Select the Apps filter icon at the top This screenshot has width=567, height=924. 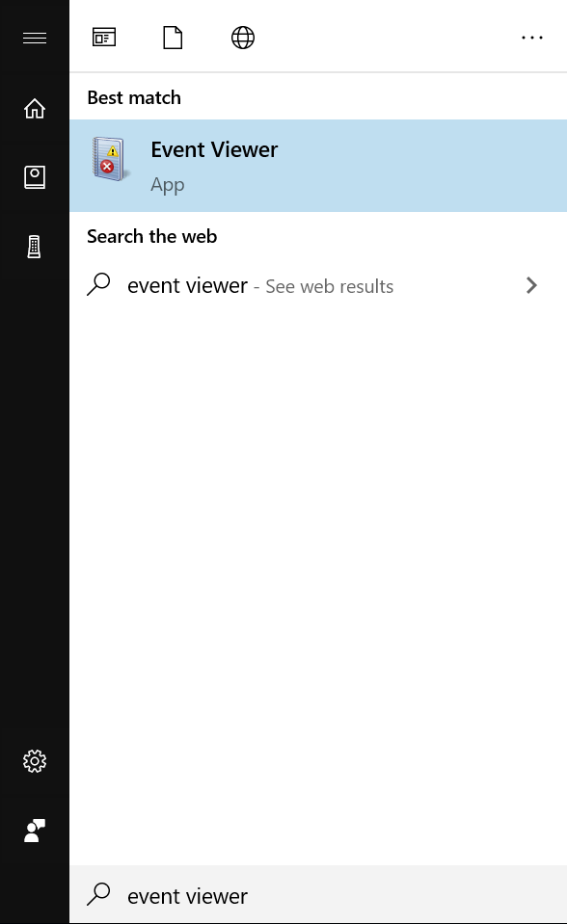click(x=104, y=37)
